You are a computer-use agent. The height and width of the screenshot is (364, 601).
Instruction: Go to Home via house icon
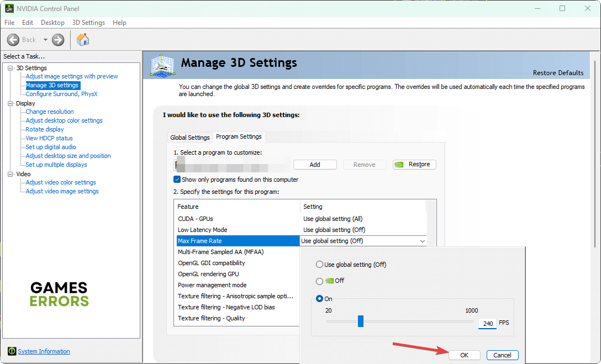83,40
